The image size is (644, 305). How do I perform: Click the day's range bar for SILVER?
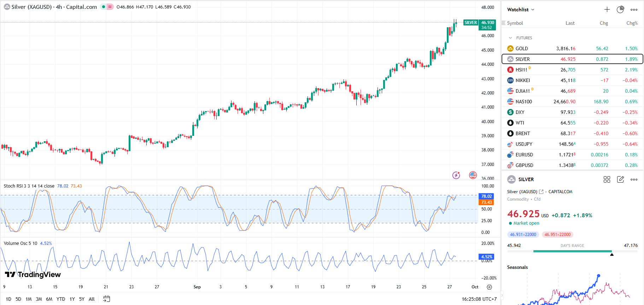572,251
